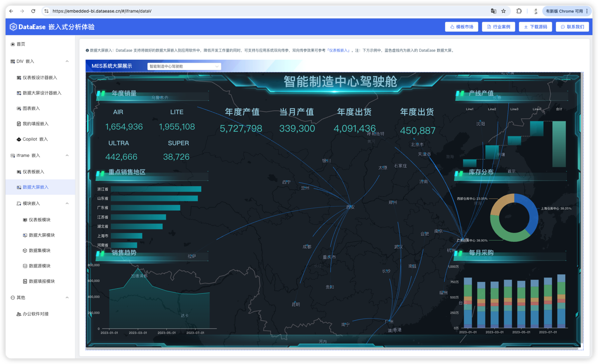
Task: Open Copilot 嵌入 using its sidebar icon
Action: [x=19, y=139]
